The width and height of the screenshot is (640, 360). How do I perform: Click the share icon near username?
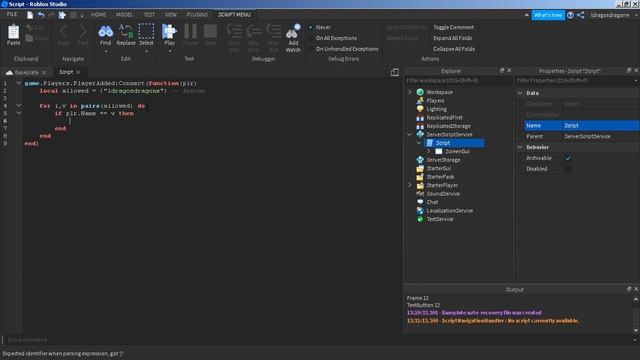[580, 15]
